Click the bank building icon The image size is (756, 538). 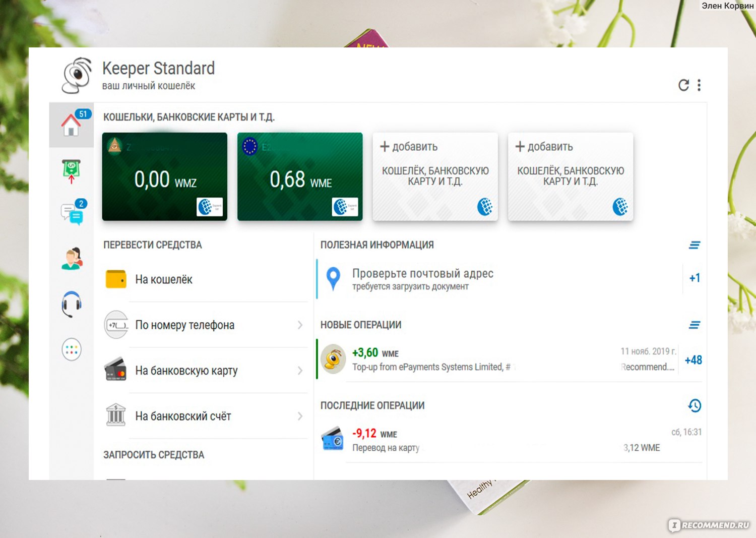click(116, 415)
